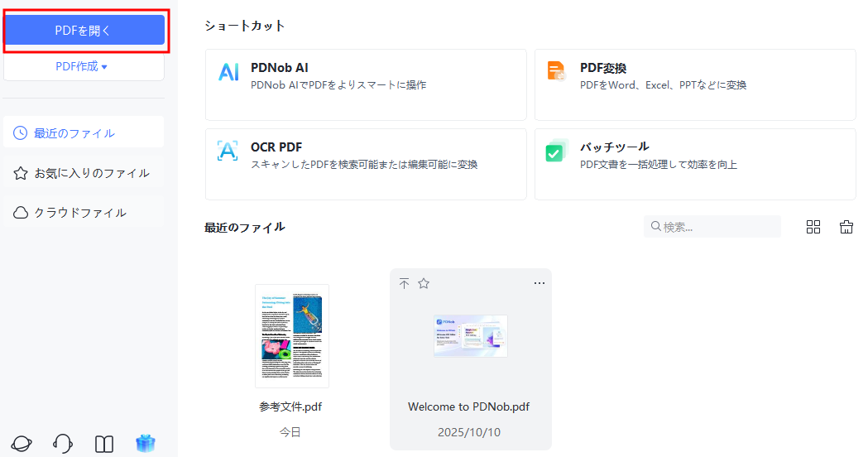Click the green checkmark バッチツール icon
The height and width of the screenshot is (457, 868).
(556, 151)
